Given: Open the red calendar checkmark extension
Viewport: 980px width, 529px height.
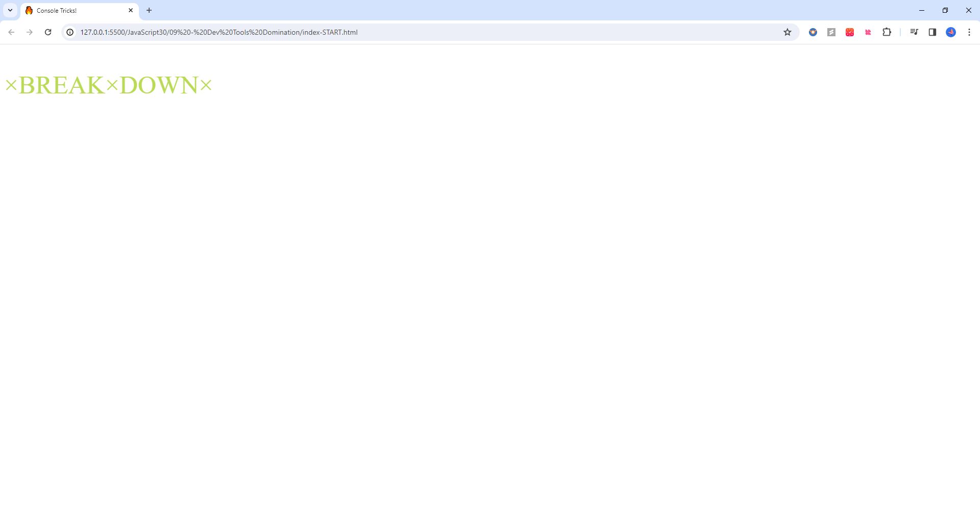Looking at the screenshot, I should click(x=849, y=32).
